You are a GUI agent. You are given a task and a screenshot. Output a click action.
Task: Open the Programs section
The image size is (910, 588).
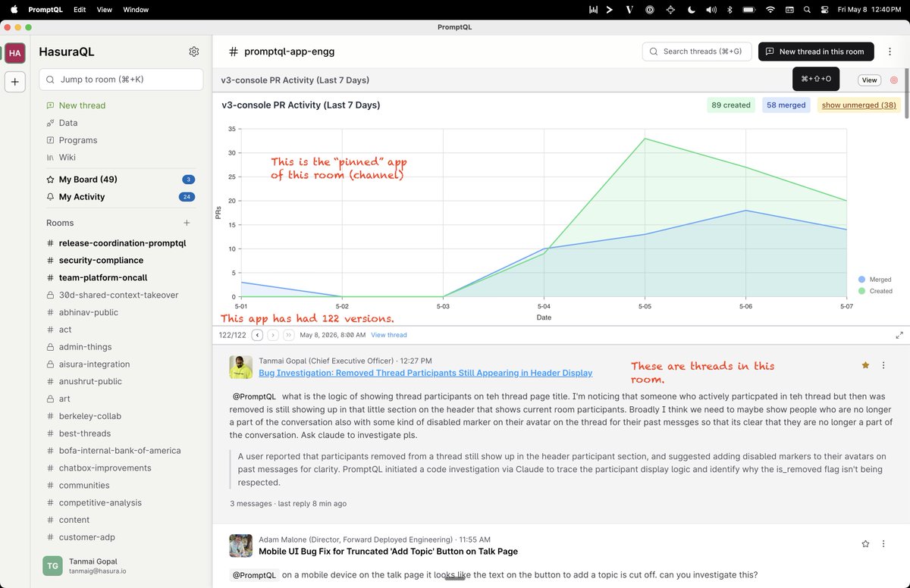point(78,140)
